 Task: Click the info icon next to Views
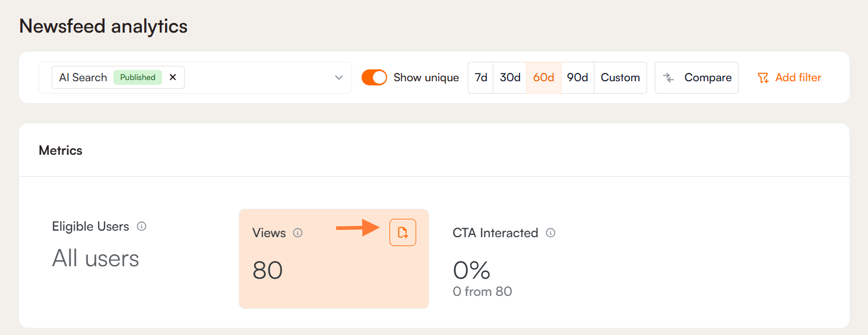pyautogui.click(x=298, y=233)
